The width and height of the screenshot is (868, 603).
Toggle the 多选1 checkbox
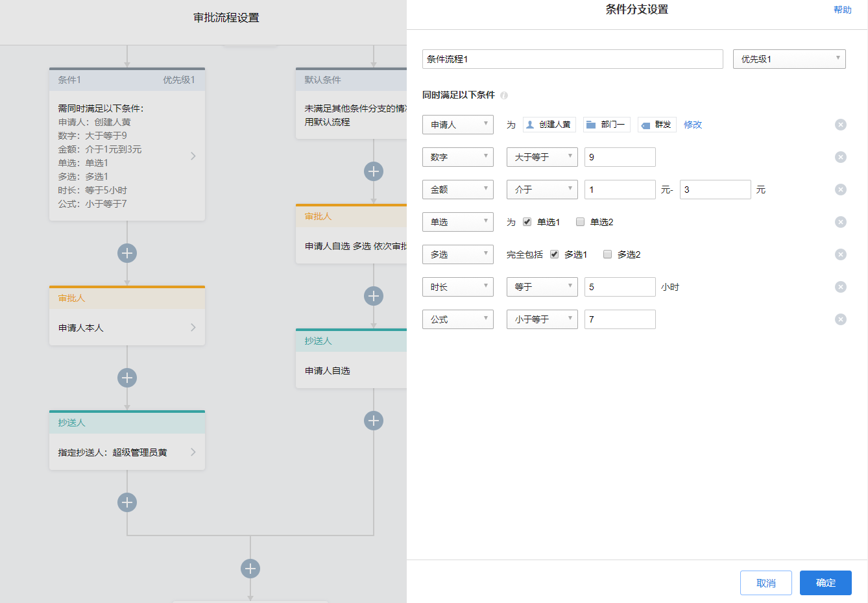click(554, 254)
